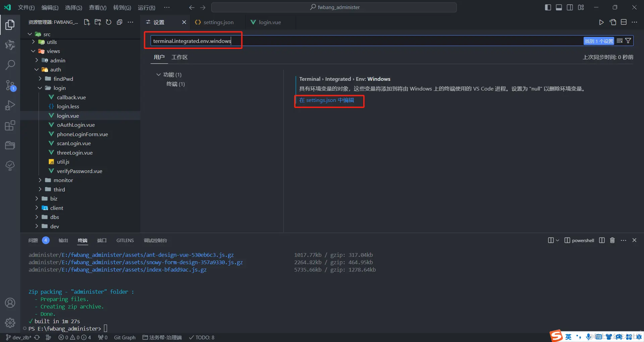
Task: Click errors and warnings count in status bar
Action: tap(74, 337)
